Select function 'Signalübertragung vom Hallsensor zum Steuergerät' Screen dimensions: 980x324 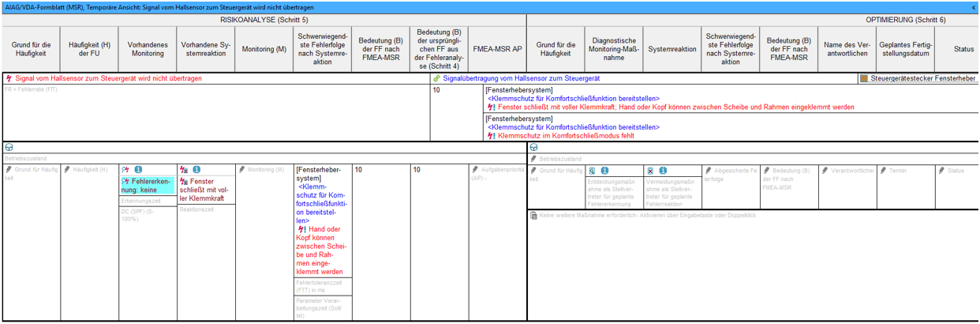[522, 79]
